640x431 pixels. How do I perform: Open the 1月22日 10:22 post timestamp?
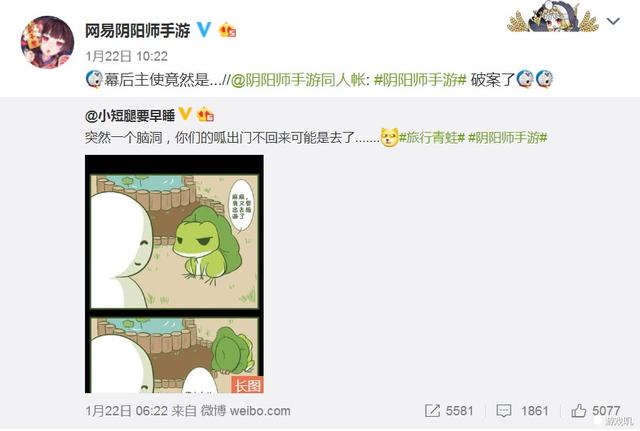tap(127, 56)
